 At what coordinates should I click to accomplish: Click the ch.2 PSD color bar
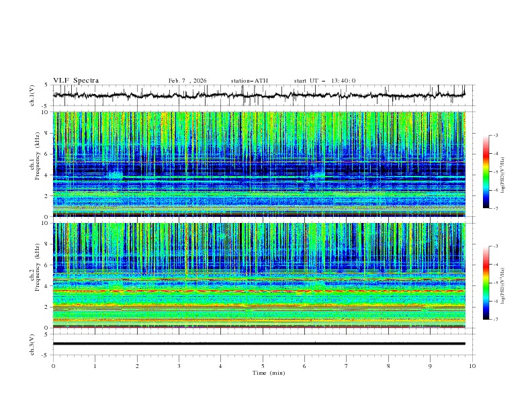486,283
